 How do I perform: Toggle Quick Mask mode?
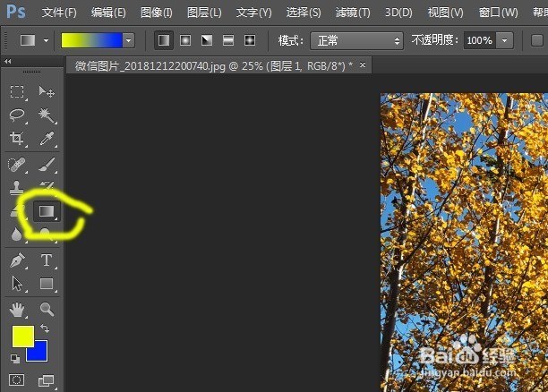point(17,379)
